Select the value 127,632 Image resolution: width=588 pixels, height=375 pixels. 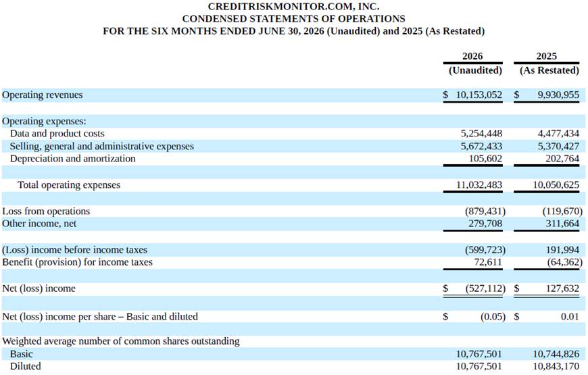562,289
